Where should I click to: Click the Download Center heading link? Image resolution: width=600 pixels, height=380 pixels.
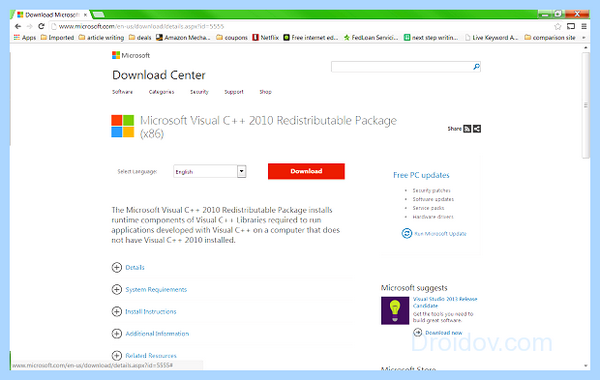pos(159,75)
